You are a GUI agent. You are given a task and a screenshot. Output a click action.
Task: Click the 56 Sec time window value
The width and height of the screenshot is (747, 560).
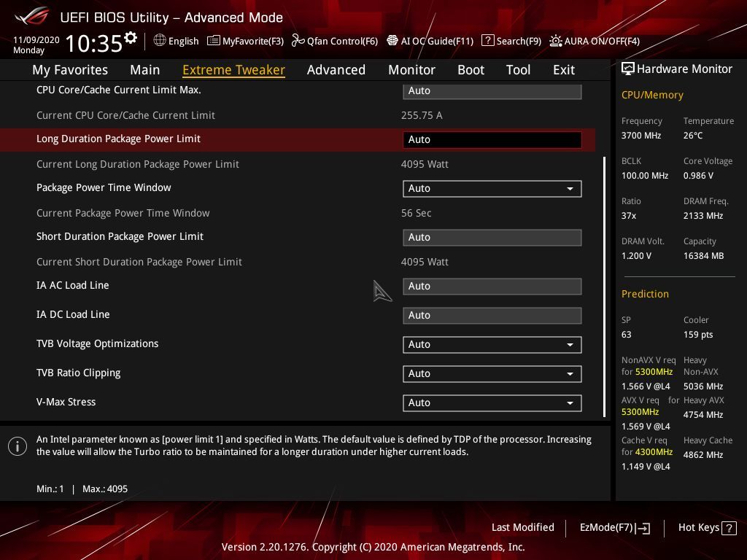416,213
